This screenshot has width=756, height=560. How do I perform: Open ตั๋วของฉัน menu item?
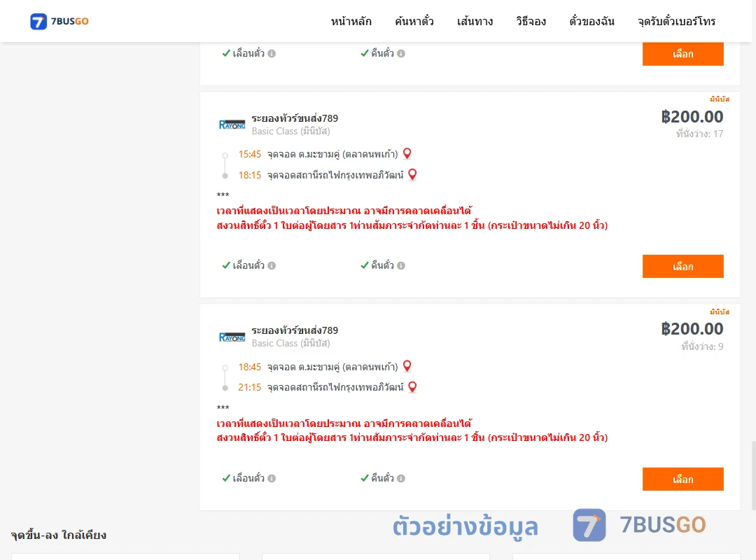591,21
